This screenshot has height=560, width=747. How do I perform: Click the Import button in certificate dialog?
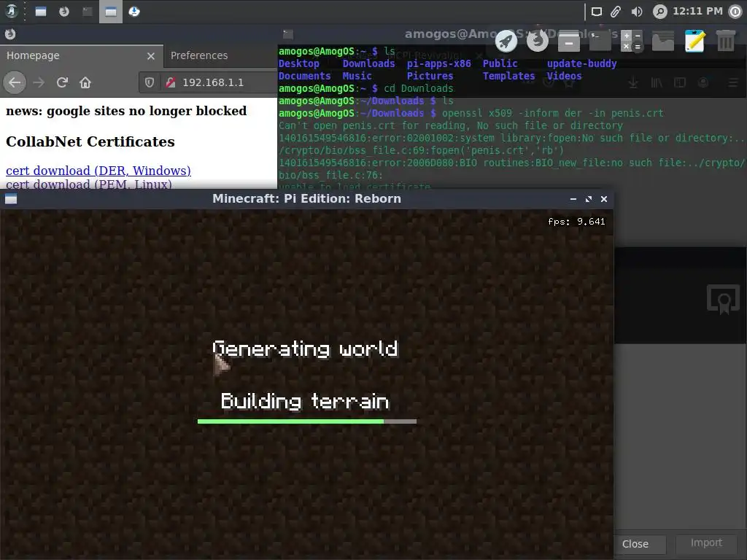[706, 542]
